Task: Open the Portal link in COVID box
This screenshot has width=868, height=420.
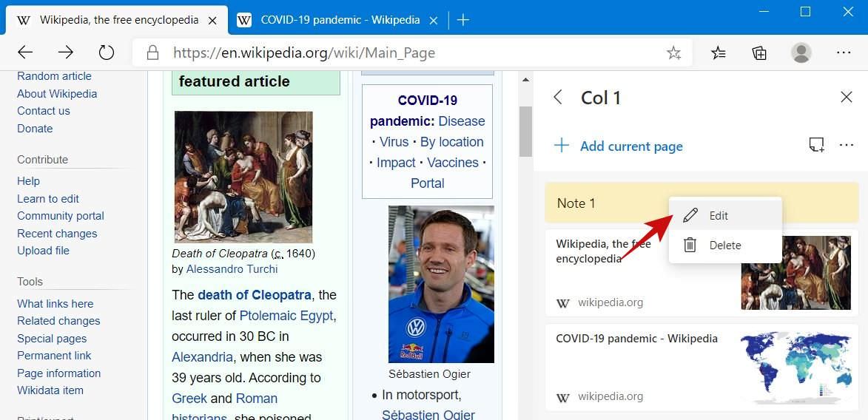Action: (x=428, y=183)
